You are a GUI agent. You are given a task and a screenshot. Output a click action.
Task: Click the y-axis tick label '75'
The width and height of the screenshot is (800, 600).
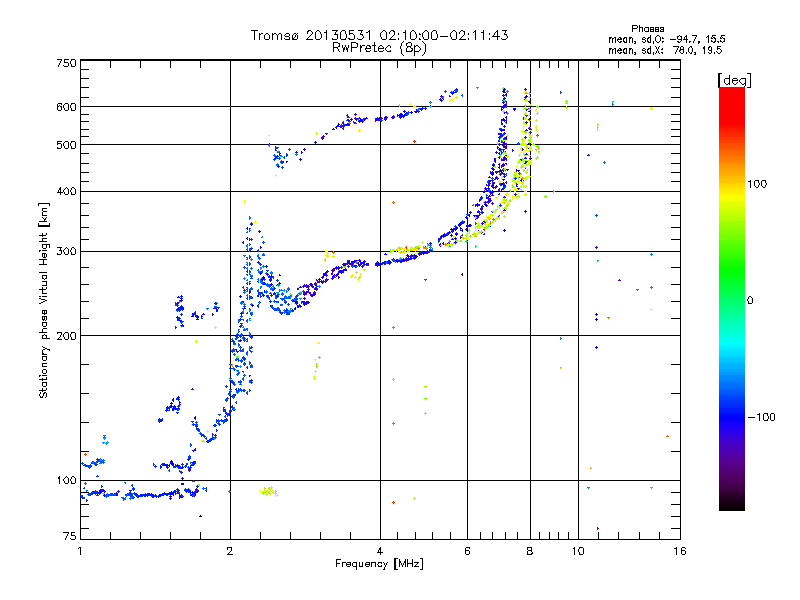70,536
